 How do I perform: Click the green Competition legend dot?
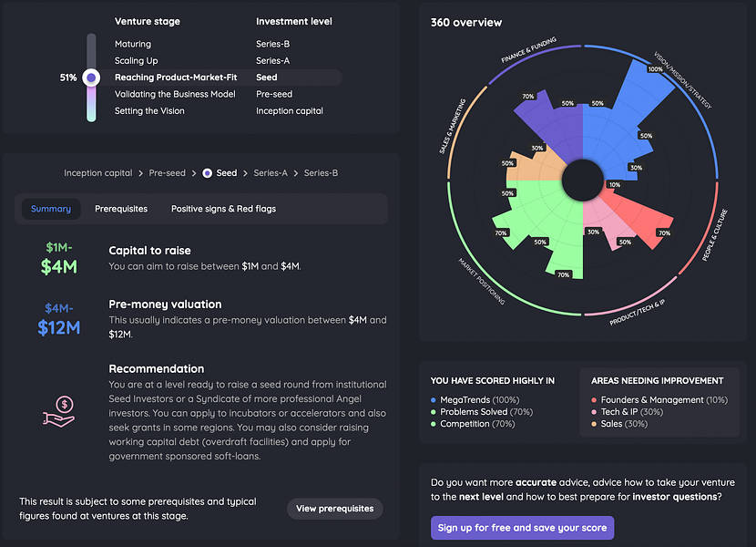point(433,424)
